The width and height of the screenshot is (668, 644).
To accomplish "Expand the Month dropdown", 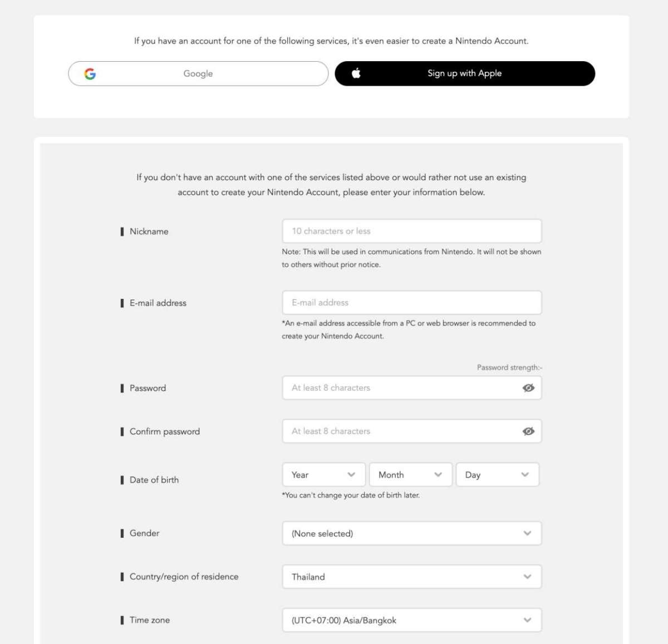I will (x=410, y=475).
